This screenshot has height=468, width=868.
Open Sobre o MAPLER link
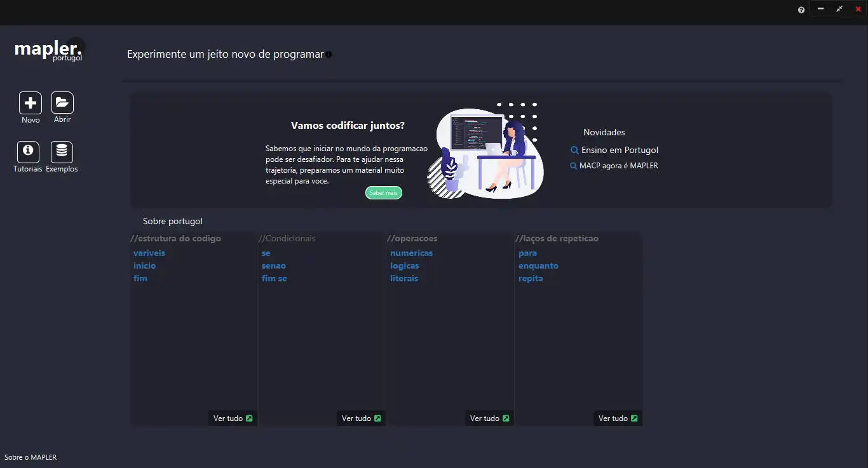click(31, 457)
